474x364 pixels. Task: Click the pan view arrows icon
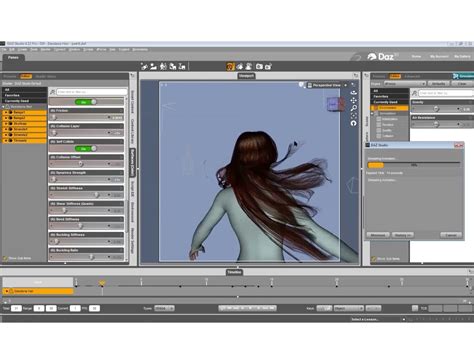[354, 100]
